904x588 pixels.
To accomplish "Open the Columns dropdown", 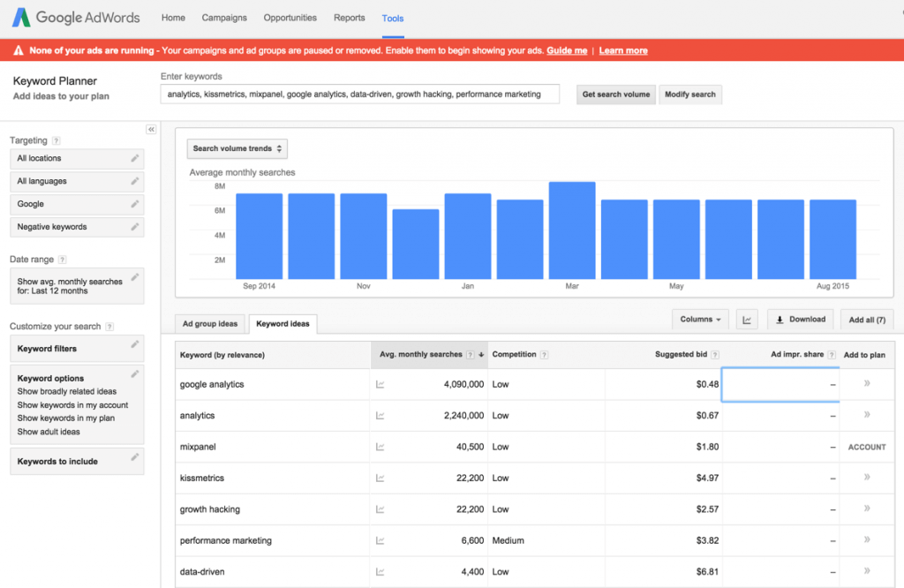I will click(x=700, y=320).
